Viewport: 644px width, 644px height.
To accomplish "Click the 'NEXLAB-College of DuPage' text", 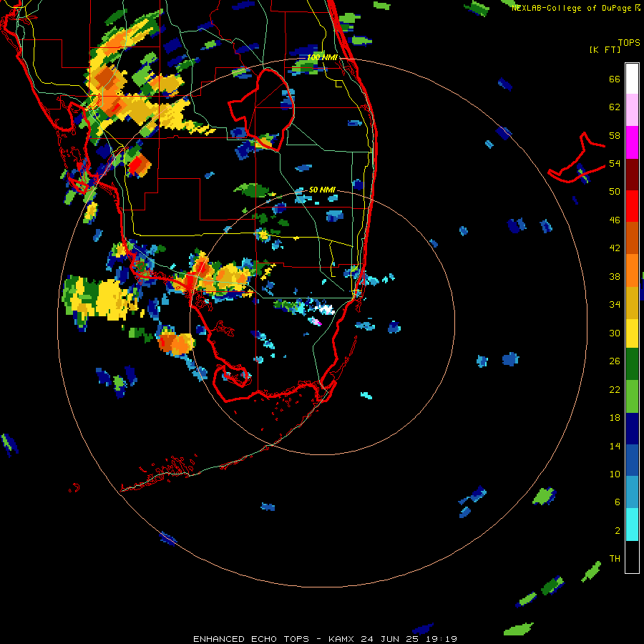I will tap(572, 8).
